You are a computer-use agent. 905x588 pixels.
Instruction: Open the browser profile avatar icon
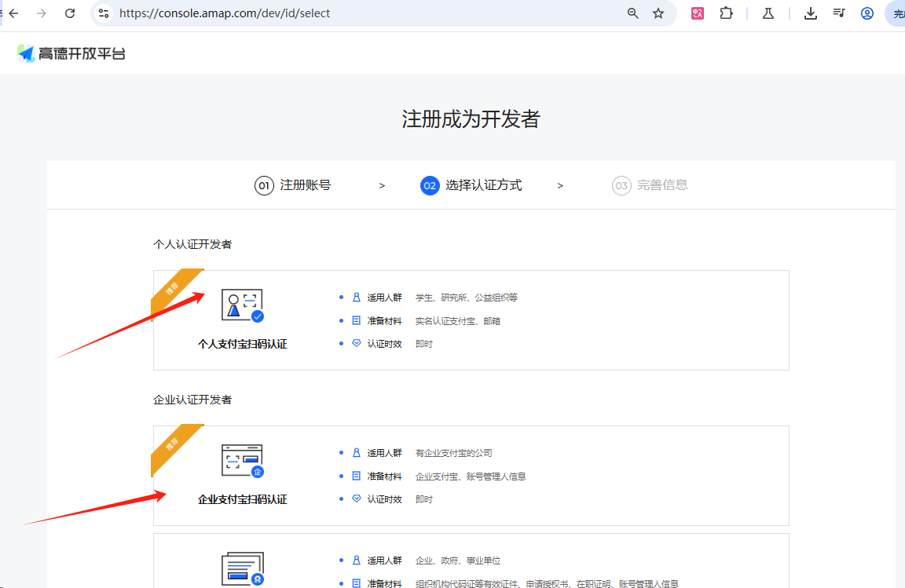[x=867, y=13]
